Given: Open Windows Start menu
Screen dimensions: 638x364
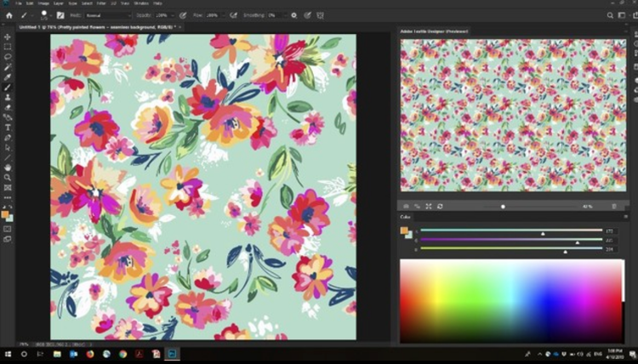Looking at the screenshot, I should point(8,355).
